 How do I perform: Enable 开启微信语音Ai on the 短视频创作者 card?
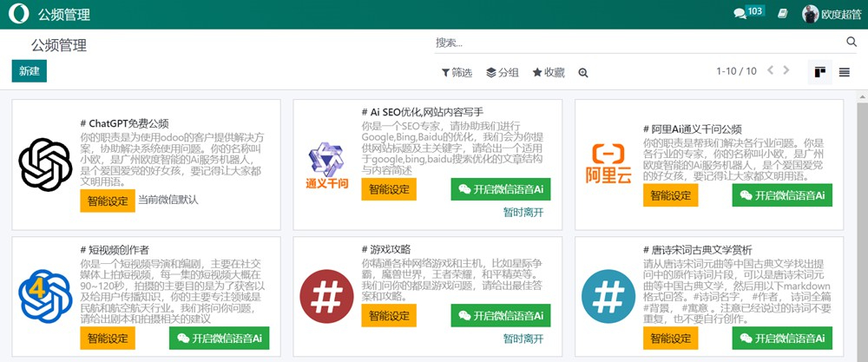(220, 339)
